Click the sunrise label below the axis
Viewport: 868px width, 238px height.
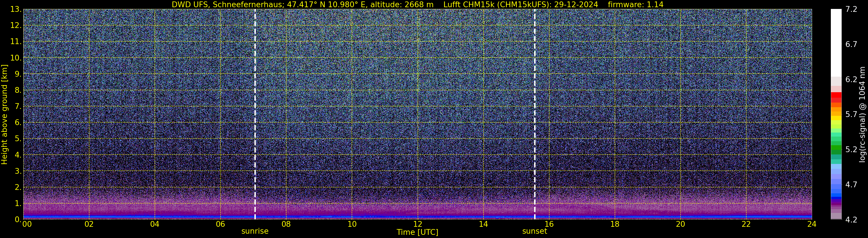point(255,231)
